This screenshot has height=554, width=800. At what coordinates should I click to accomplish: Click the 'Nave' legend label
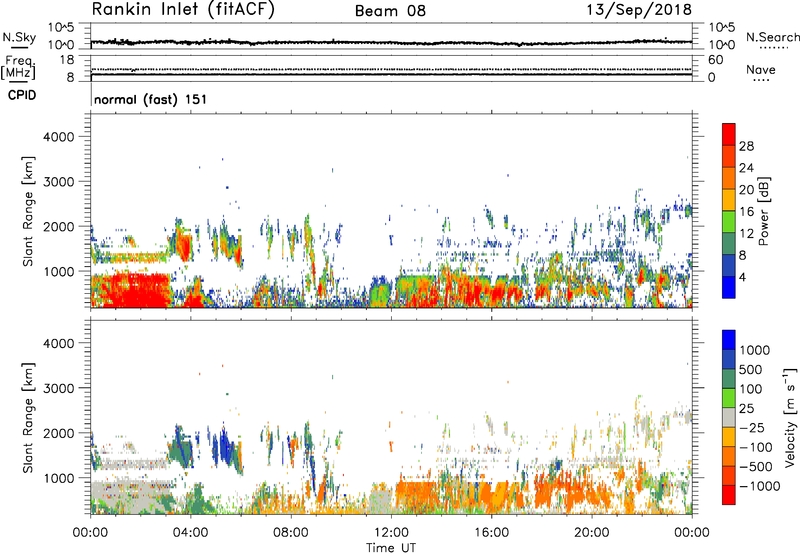tap(761, 69)
